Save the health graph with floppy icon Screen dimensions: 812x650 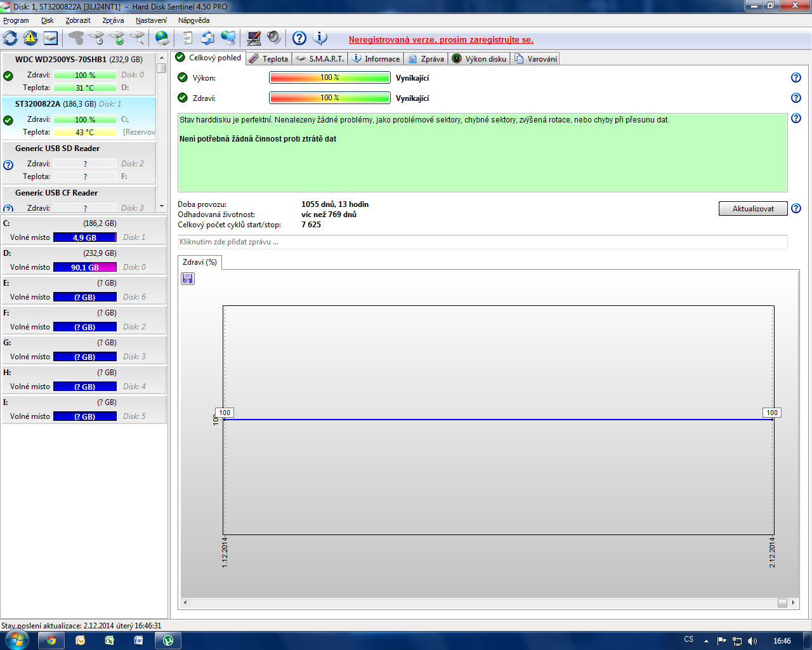pos(188,279)
